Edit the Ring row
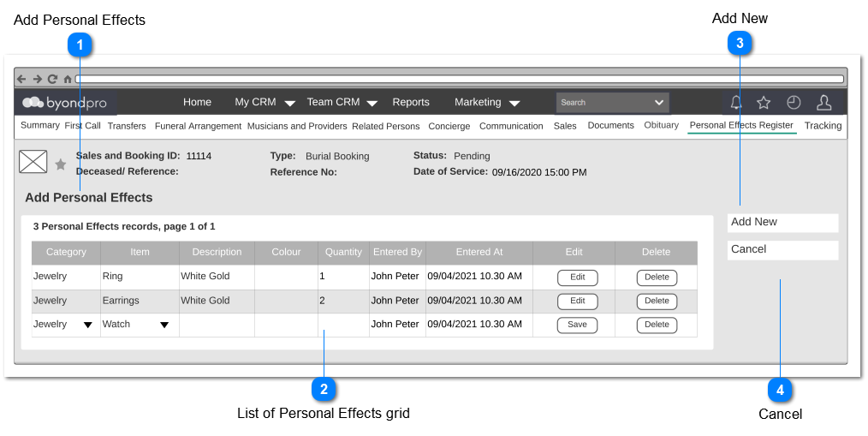This screenshot has width=868, height=436. point(577,278)
